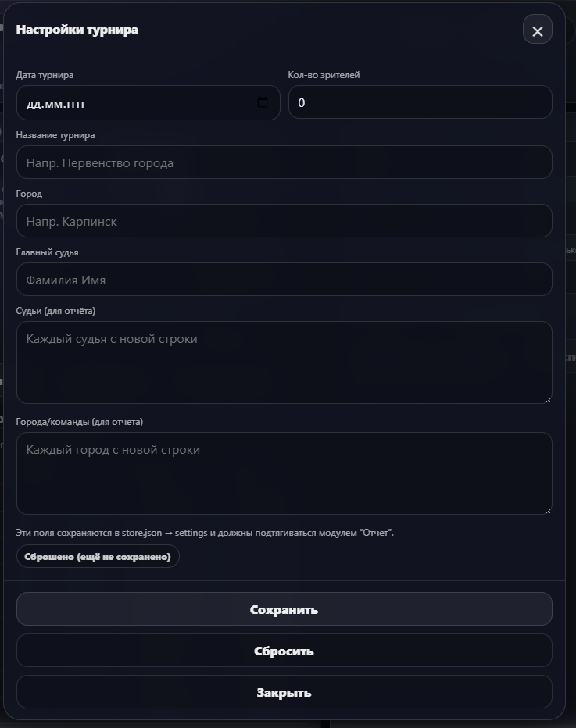
Task: Grab resize handle of the Города/команды textarea
Action: pos(548,510)
